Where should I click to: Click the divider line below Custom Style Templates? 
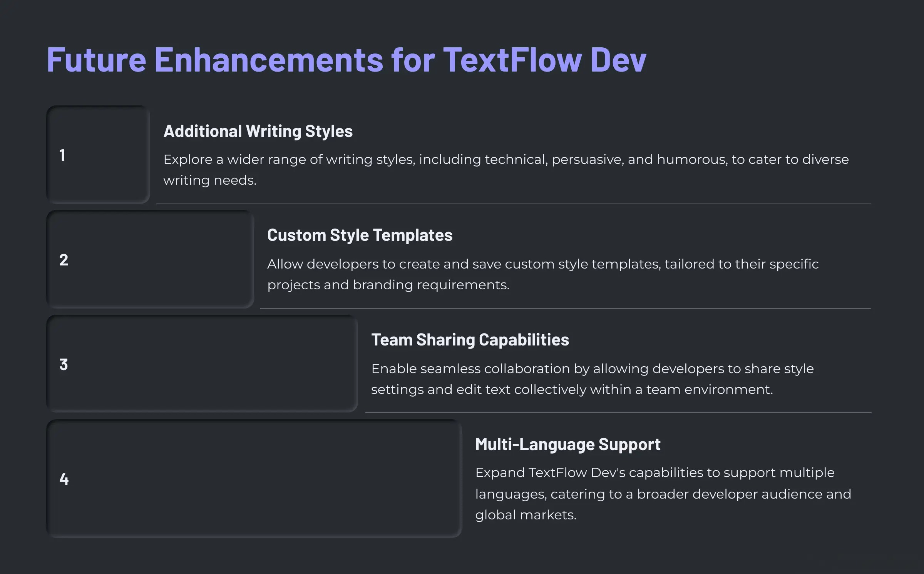(565, 309)
